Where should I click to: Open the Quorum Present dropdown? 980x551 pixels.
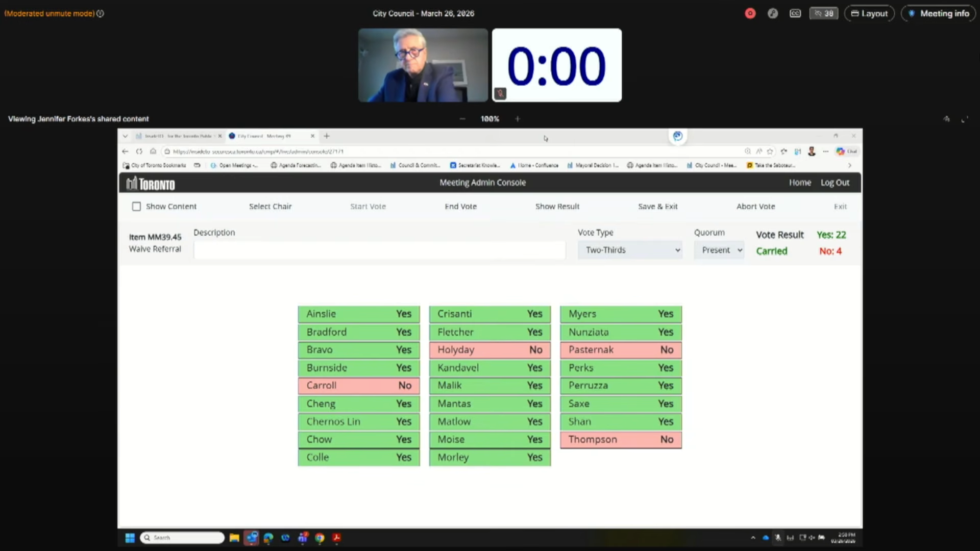719,250
